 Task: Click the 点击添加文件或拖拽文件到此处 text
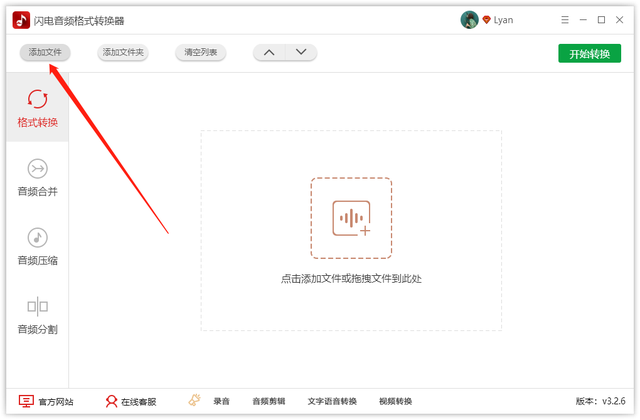tap(351, 279)
